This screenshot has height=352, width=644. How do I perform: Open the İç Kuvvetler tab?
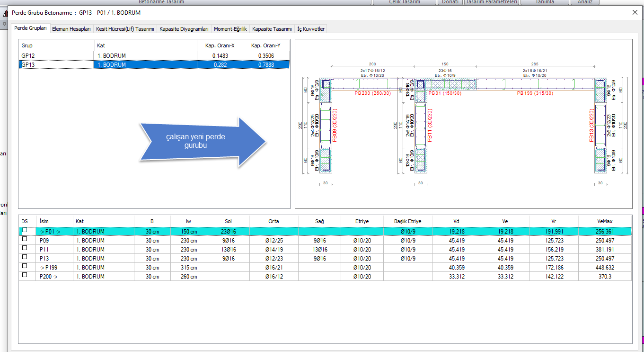(311, 29)
